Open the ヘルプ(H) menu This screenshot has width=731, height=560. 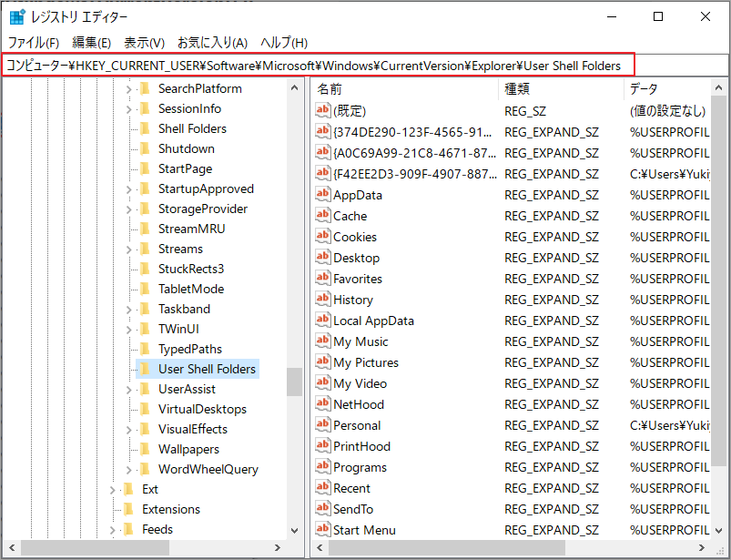pos(284,43)
